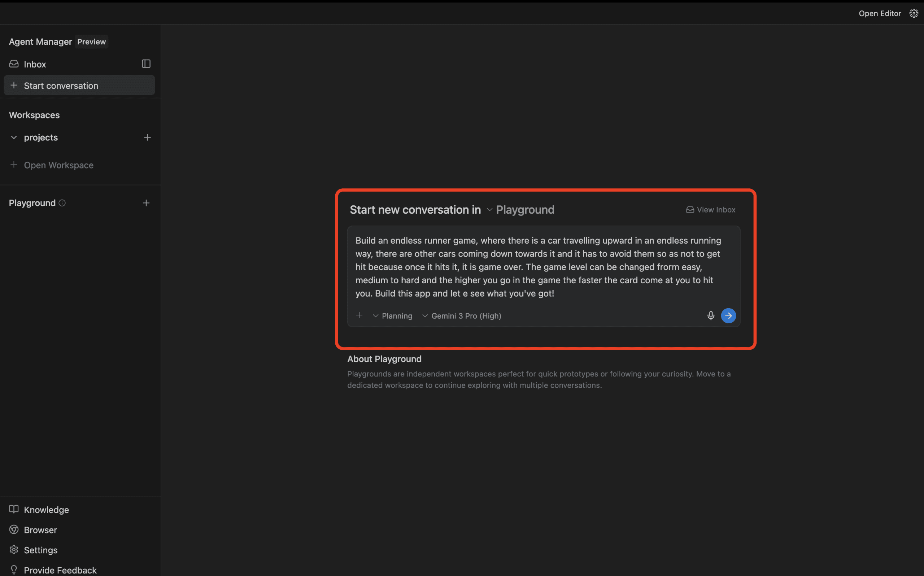Submit the prompt with the blue arrow button
This screenshot has height=576, width=924.
click(728, 315)
